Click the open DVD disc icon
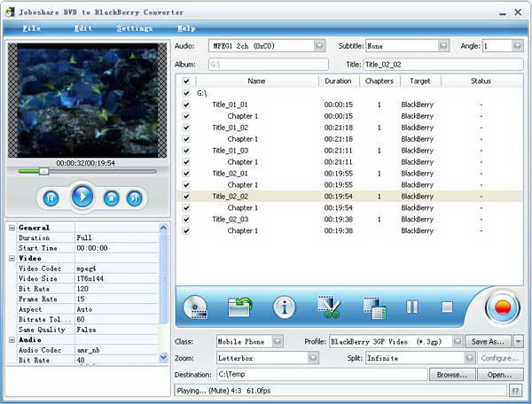This screenshot has height=404, width=532. tap(195, 307)
